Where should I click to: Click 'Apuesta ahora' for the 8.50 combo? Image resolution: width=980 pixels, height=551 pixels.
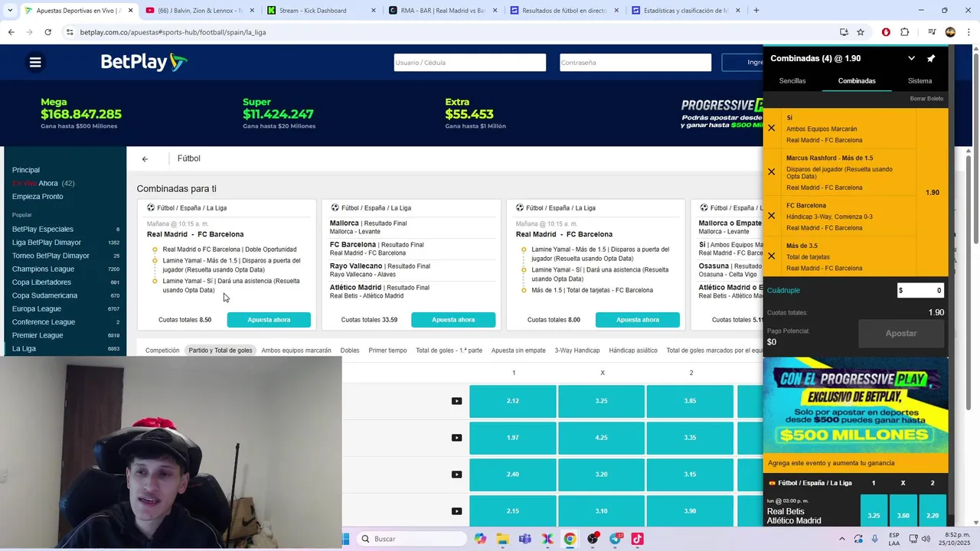click(269, 320)
